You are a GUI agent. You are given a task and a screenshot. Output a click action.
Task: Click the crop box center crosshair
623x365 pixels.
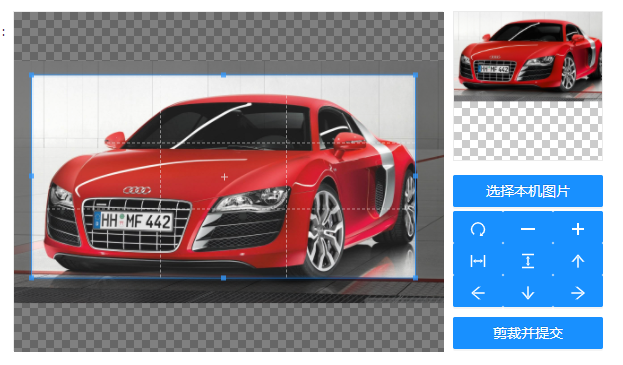pos(224,177)
